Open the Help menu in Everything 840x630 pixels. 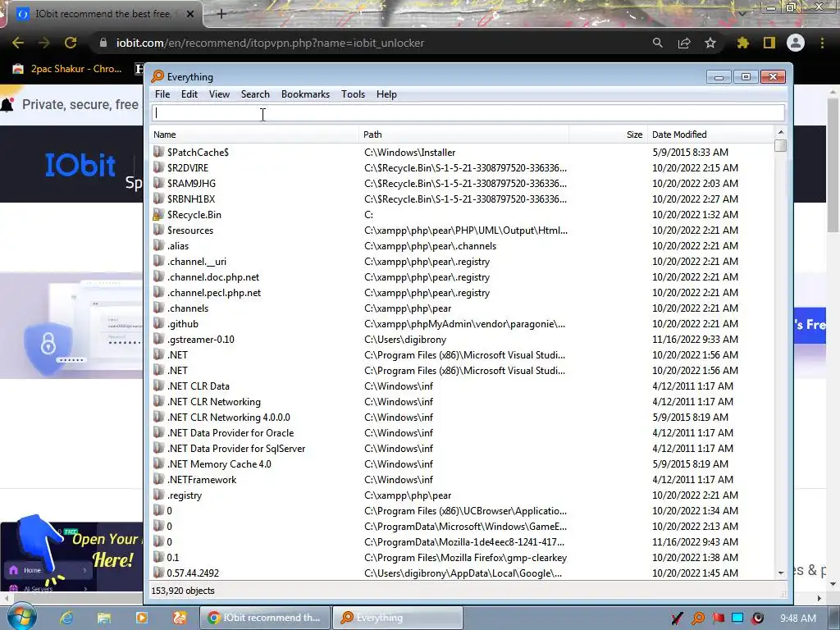coord(386,94)
